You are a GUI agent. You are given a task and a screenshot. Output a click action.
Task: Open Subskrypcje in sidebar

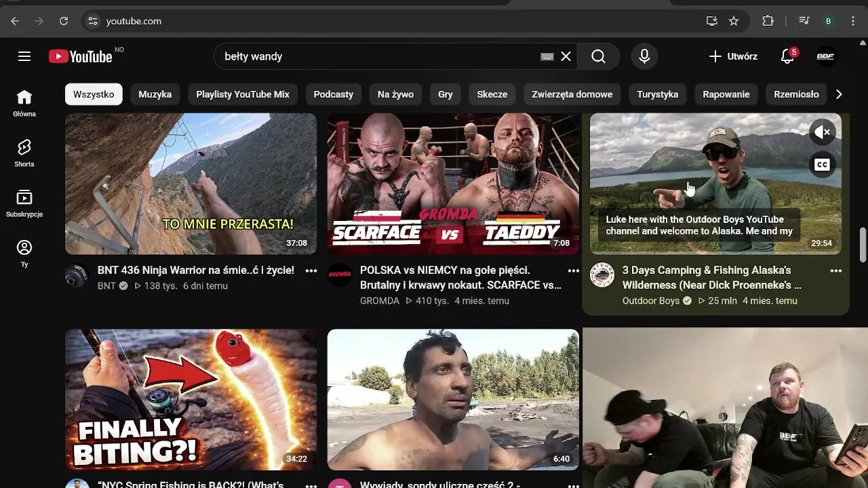pos(24,203)
